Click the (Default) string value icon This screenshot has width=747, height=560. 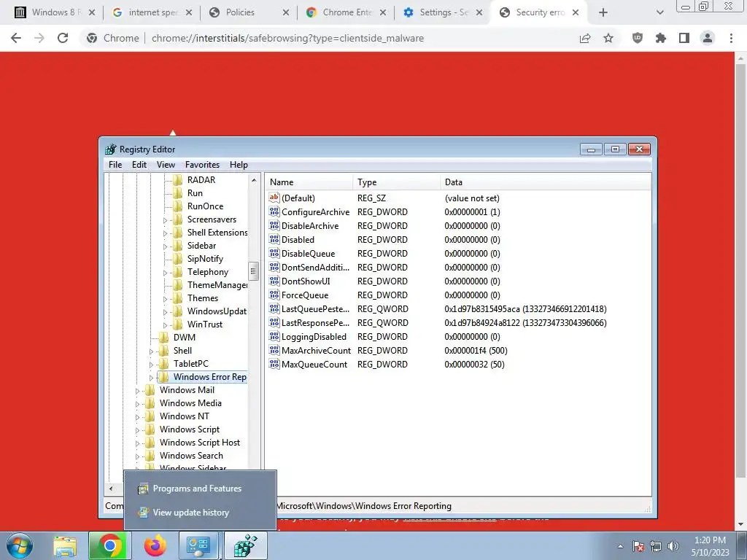click(x=274, y=198)
